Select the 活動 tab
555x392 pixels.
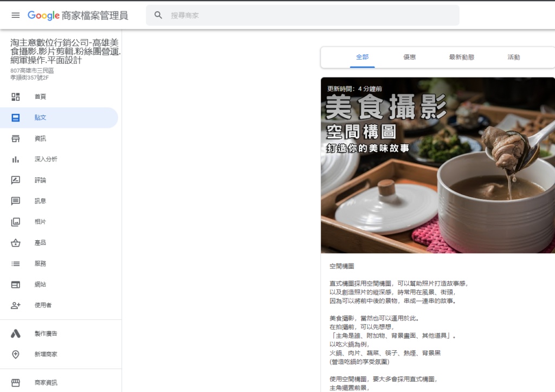pos(513,57)
